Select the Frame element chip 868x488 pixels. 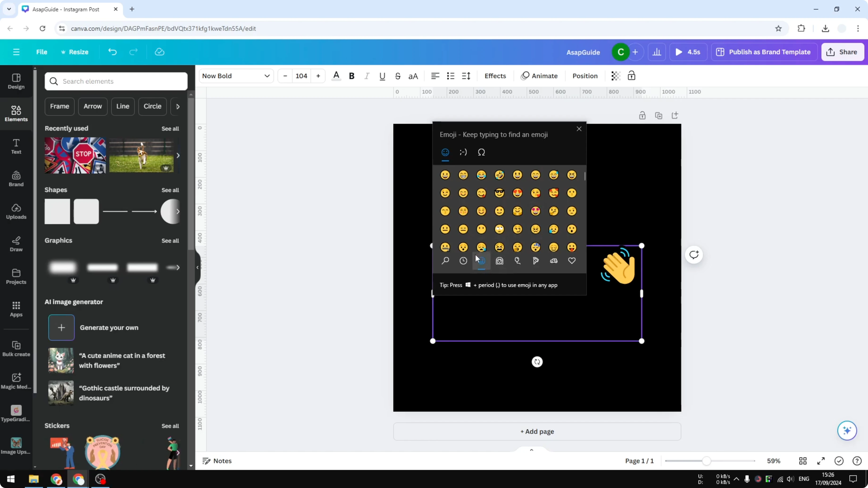click(x=60, y=106)
